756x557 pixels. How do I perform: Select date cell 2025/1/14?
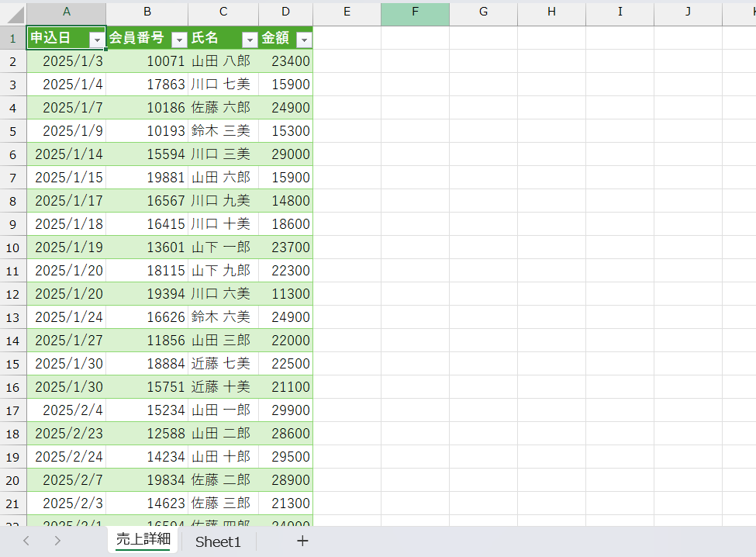67,154
